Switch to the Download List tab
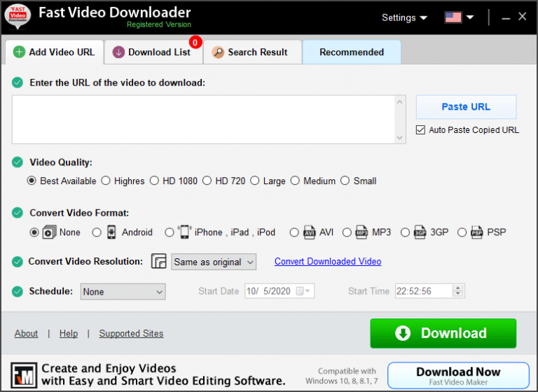This screenshot has width=538, height=392. (x=153, y=52)
